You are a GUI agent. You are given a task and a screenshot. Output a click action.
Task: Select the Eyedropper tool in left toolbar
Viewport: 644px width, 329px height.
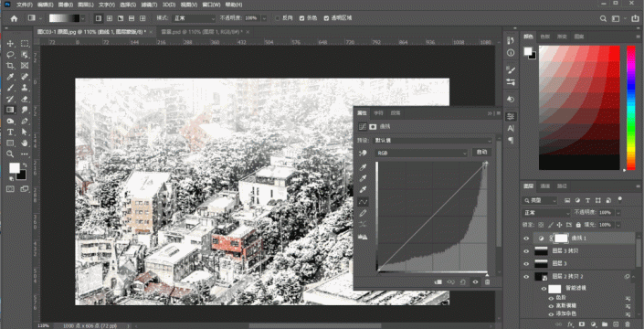11,77
